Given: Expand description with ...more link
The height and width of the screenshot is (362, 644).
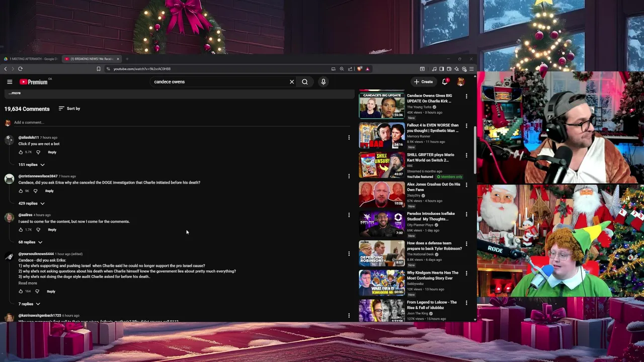Looking at the screenshot, I should pos(15,93).
